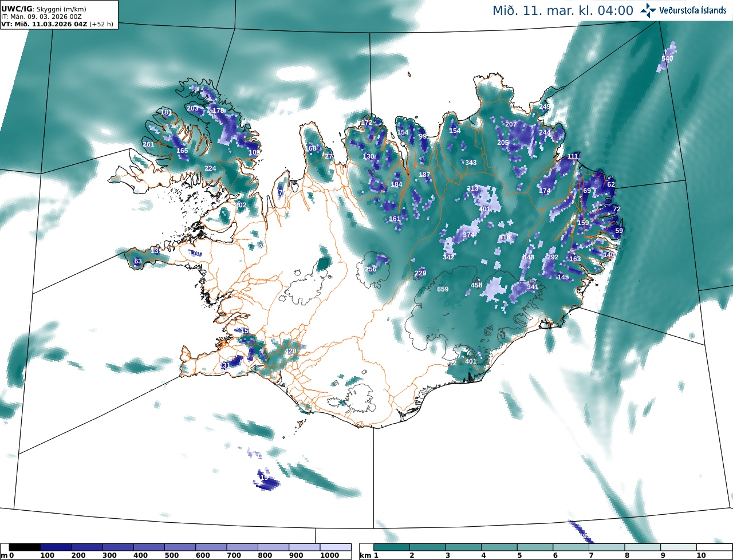Click the visibility value 540 offshore northeast
733x560 pixels.
[x=667, y=58]
